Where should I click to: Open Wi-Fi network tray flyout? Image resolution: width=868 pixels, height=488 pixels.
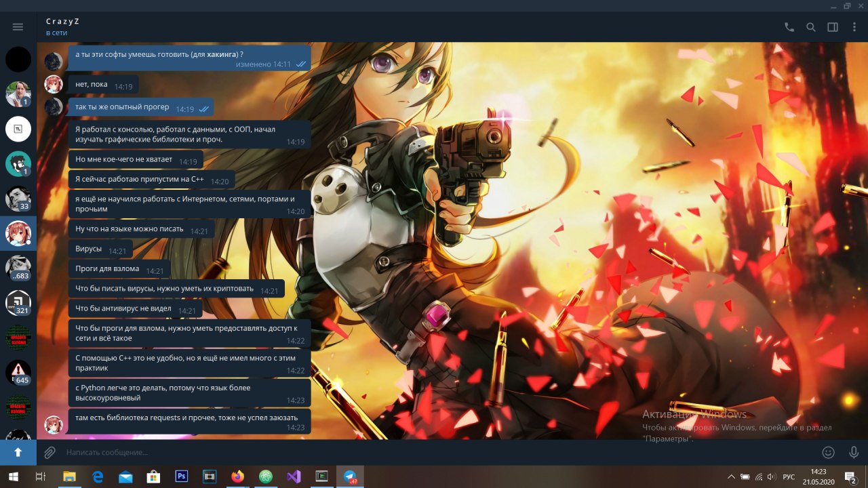(x=759, y=476)
